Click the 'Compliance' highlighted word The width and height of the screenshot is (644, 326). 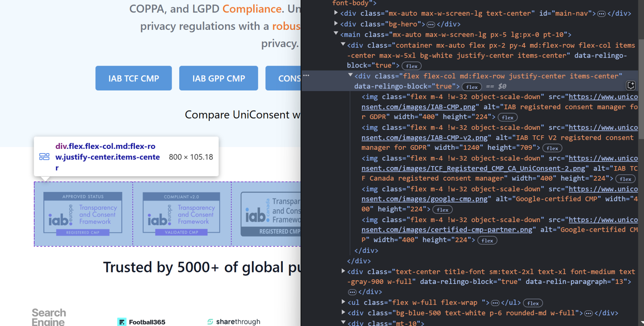point(252,9)
